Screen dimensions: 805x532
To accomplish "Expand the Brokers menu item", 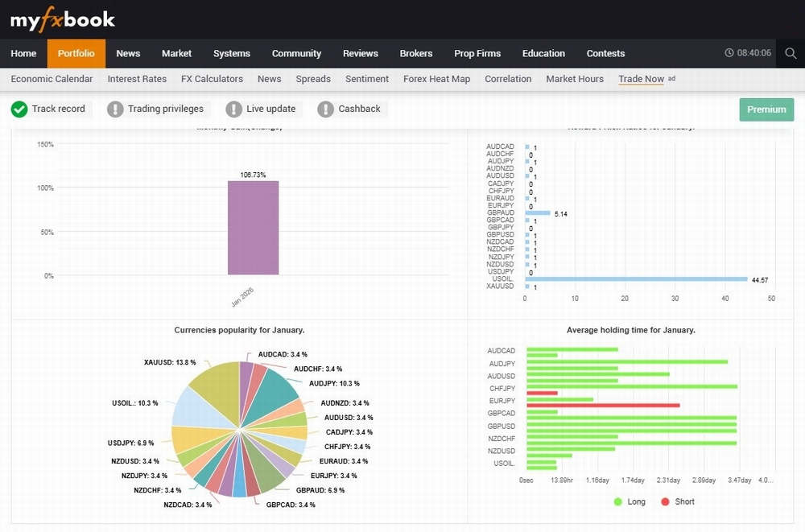I will tap(416, 53).
